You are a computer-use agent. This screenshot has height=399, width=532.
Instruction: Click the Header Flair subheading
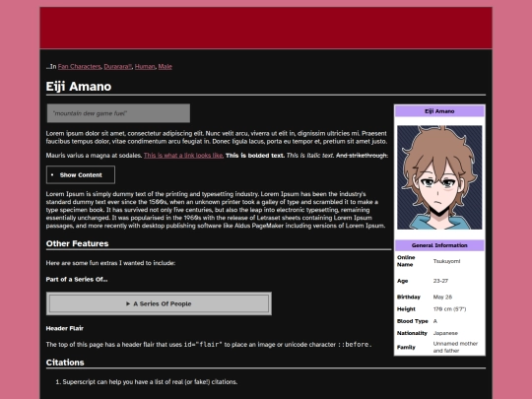tap(64, 328)
